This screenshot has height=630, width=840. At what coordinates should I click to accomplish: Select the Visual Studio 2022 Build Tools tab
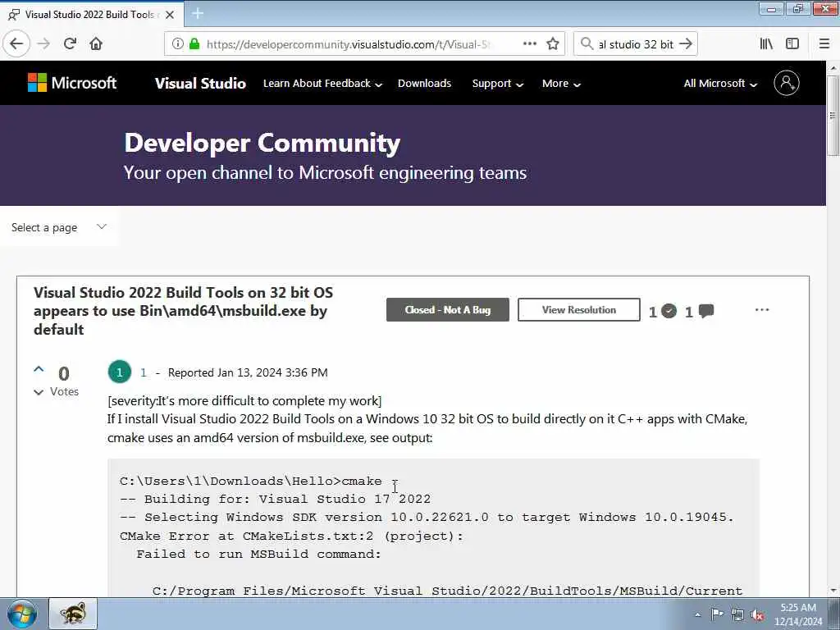(x=91, y=15)
